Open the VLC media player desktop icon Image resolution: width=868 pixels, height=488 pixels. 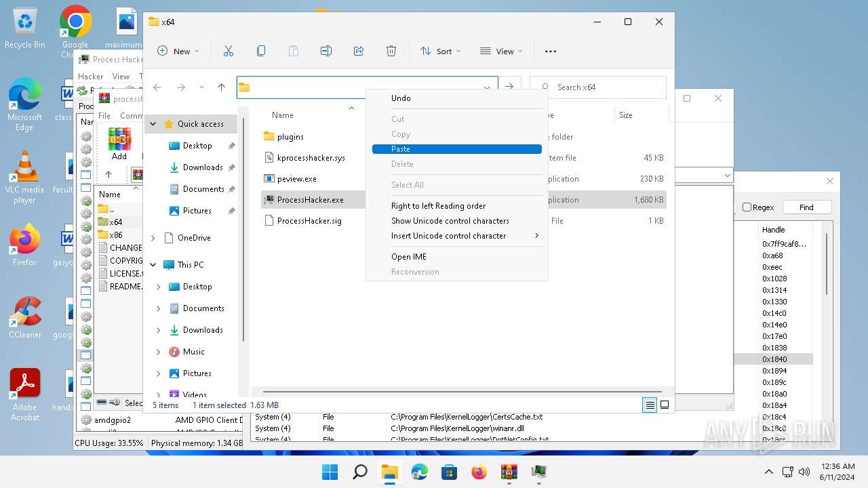(25, 177)
